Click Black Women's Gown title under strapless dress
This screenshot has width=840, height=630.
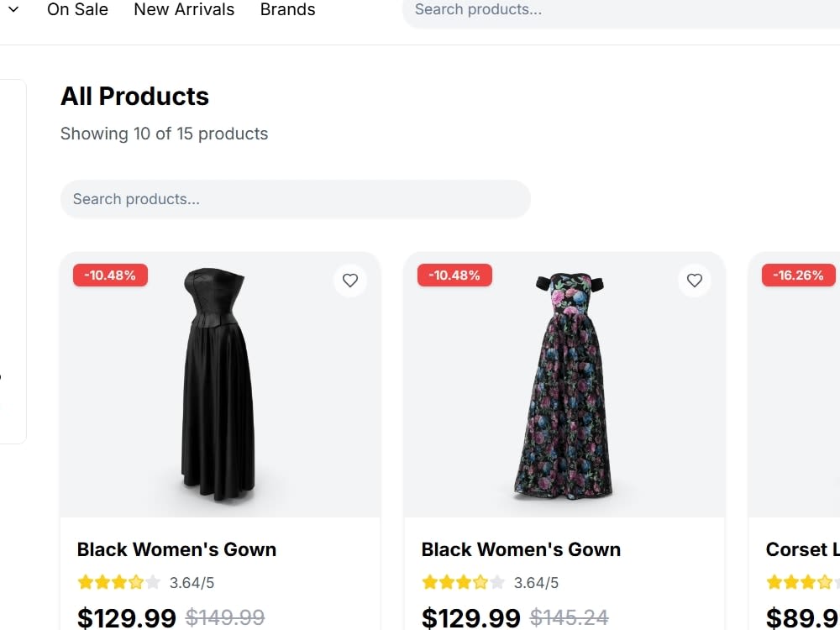pos(176,549)
